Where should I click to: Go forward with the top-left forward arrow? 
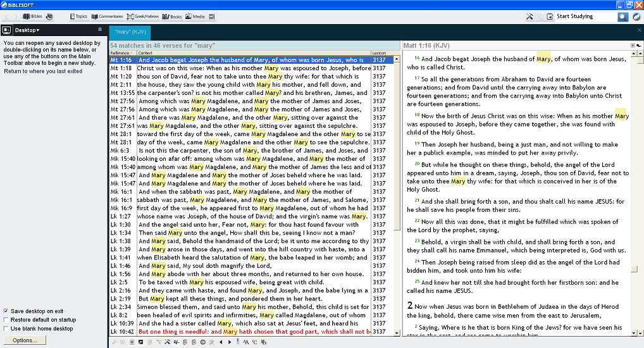click(x=16, y=16)
